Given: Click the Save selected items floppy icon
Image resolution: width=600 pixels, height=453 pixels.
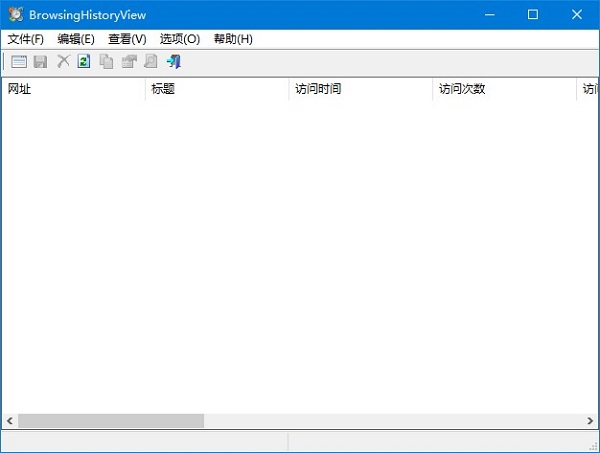Looking at the screenshot, I should point(41,62).
